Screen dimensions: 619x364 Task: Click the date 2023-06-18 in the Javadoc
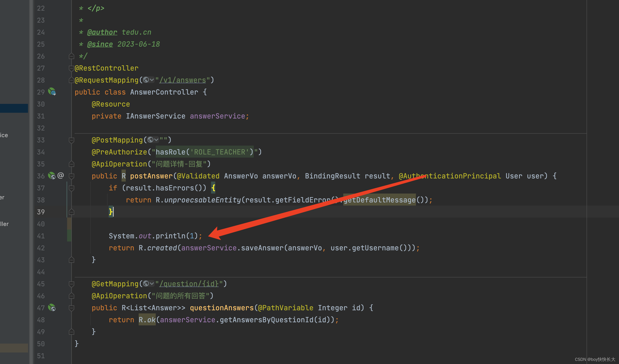pos(139,44)
